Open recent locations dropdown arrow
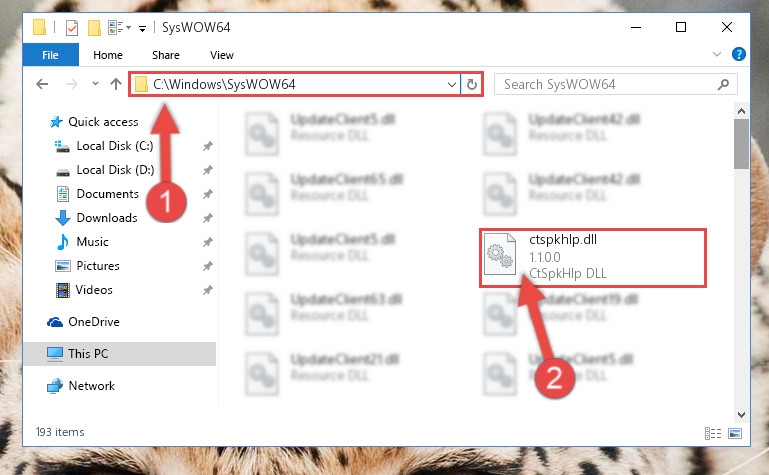This screenshot has height=475, width=769. click(95, 84)
